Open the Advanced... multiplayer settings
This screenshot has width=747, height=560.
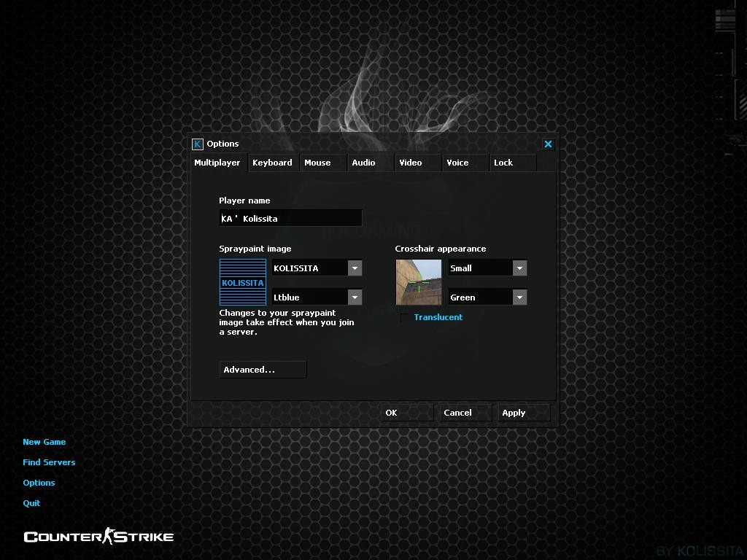click(x=263, y=370)
